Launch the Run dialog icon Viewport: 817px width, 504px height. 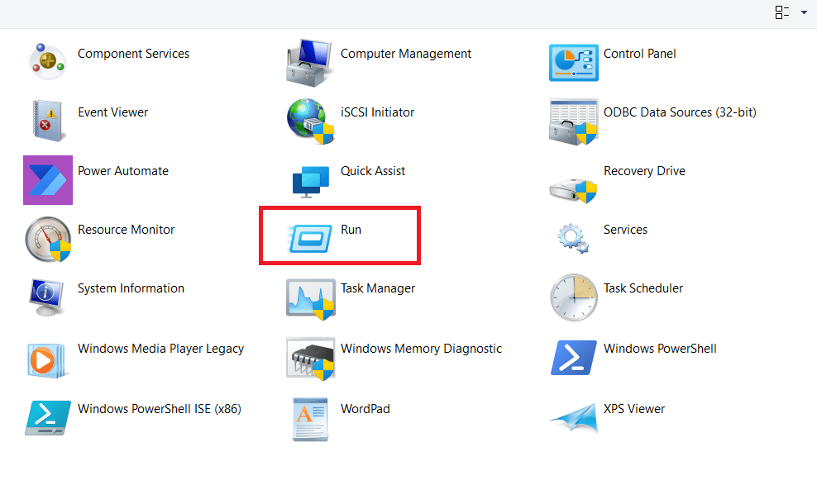pos(309,239)
